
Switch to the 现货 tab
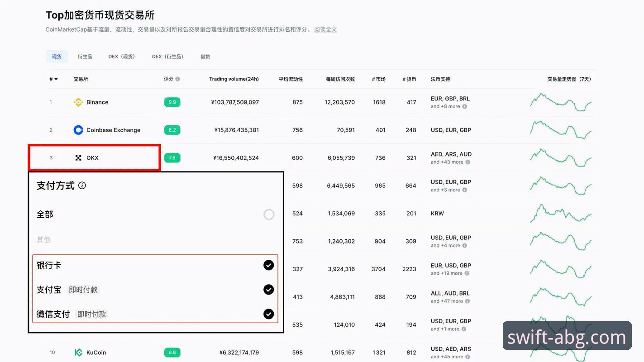[57, 57]
